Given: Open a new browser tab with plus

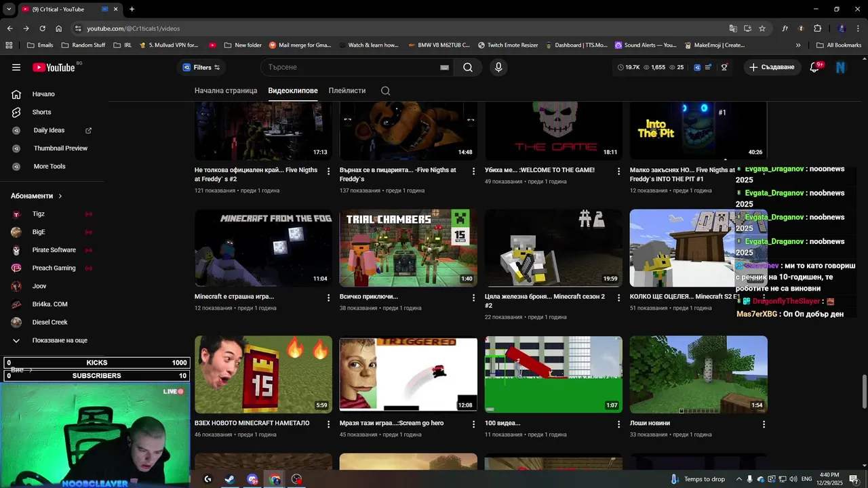Looking at the screenshot, I should click(132, 9).
